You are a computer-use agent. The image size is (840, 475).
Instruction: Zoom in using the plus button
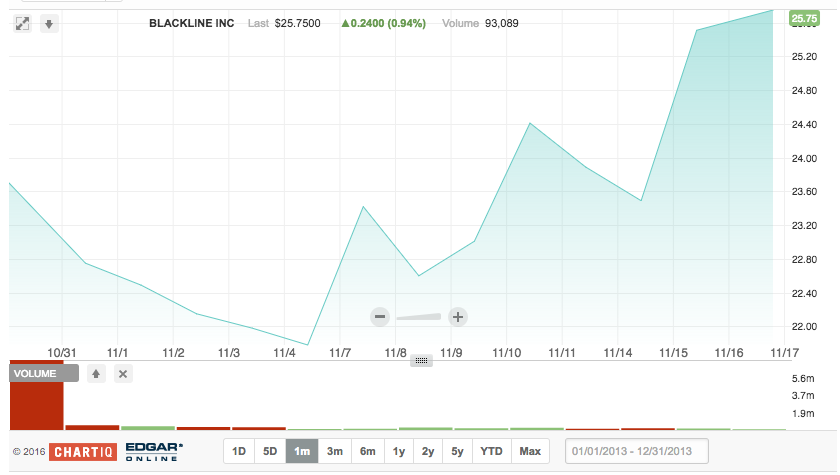click(458, 316)
